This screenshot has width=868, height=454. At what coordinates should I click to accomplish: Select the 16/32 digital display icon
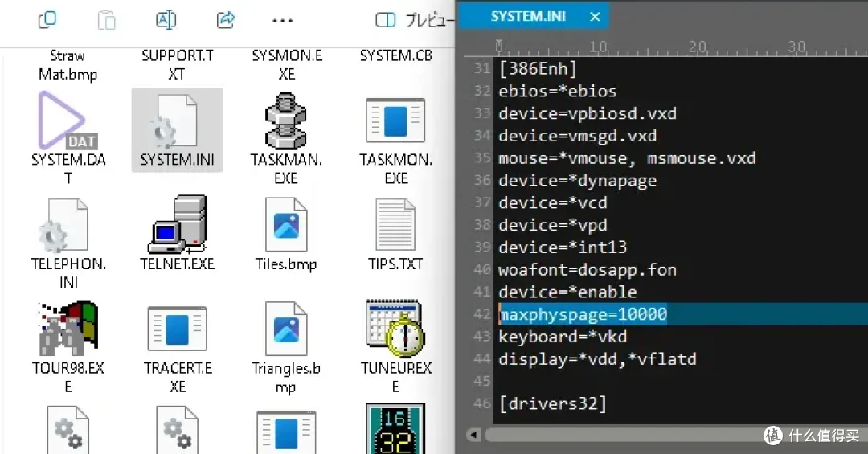click(395, 428)
